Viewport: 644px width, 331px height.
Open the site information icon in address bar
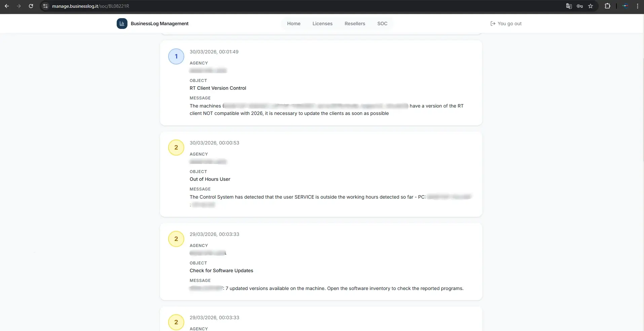click(x=45, y=6)
